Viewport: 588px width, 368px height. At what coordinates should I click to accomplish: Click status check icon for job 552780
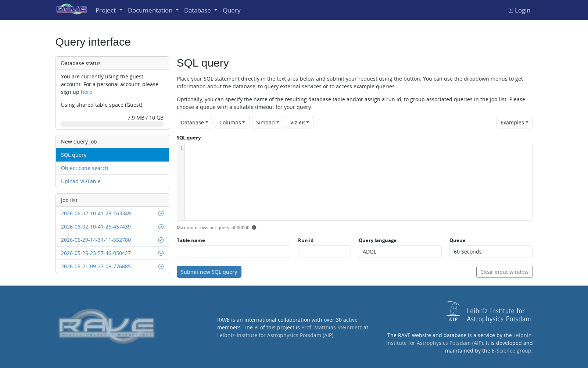161,240
